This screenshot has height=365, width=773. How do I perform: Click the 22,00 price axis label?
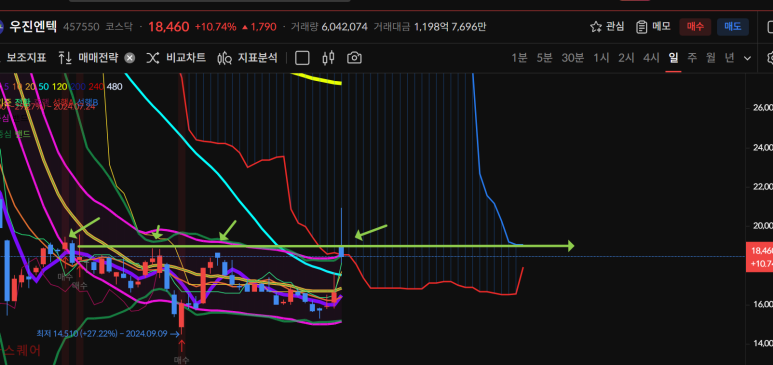(762, 186)
